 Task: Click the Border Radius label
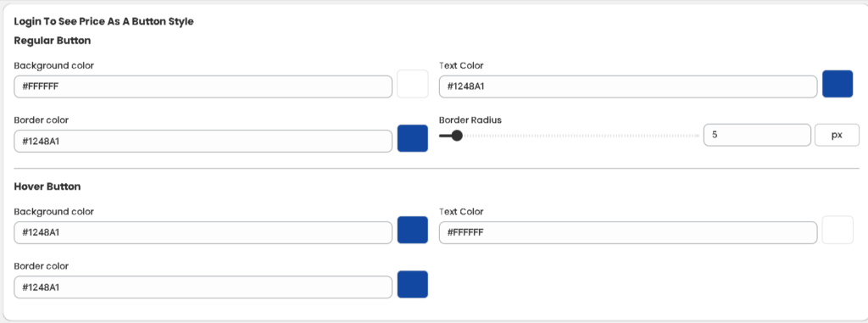coord(470,120)
